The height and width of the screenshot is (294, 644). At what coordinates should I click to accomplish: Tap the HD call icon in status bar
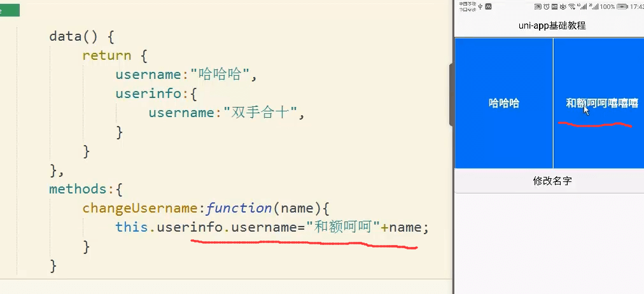tap(554, 6)
